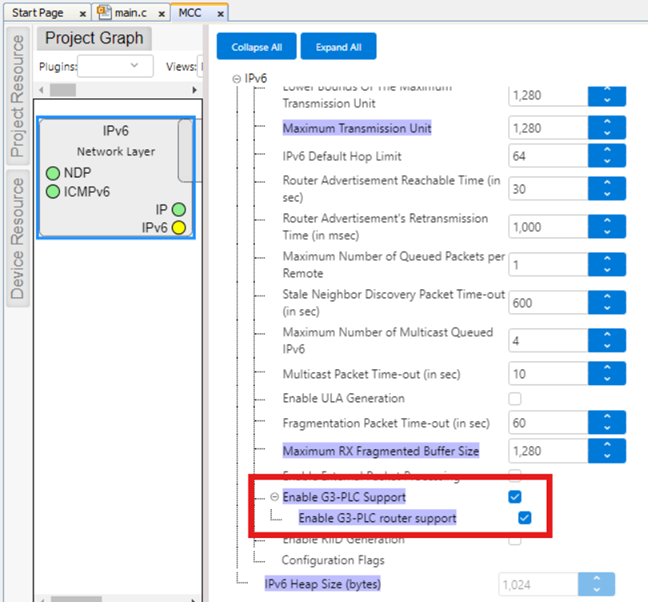Click the yellow IPv6 dependency circle
The image size is (648, 602).
pos(178,228)
